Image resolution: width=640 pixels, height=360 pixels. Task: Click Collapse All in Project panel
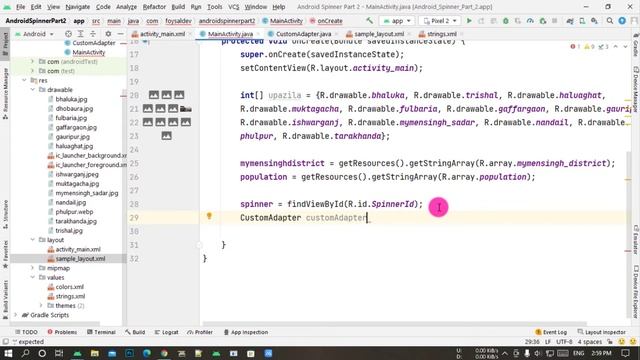click(93, 34)
